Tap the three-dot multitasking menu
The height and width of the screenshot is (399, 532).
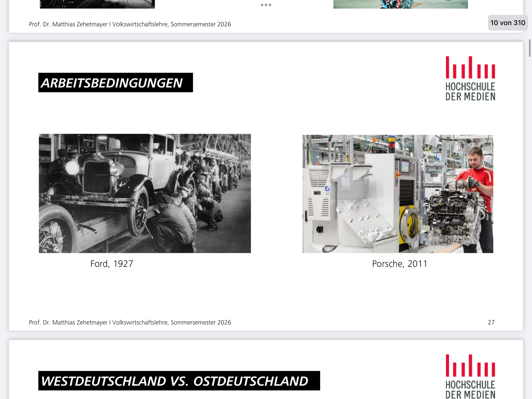pyautogui.click(x=266, y=5)
